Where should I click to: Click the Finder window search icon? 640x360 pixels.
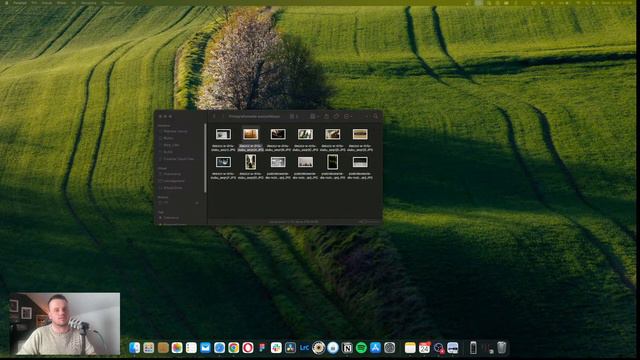click(376, 116)
